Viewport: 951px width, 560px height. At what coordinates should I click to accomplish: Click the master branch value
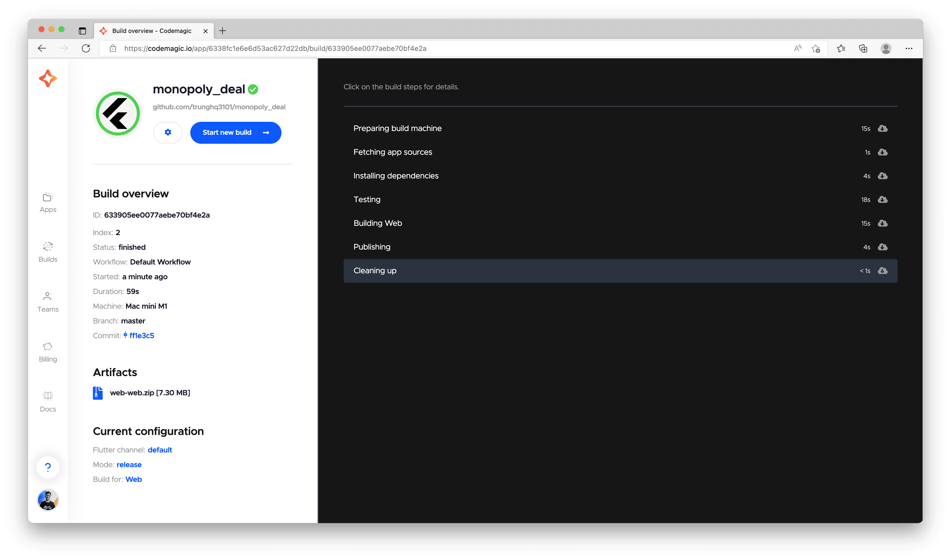[133, 321]
